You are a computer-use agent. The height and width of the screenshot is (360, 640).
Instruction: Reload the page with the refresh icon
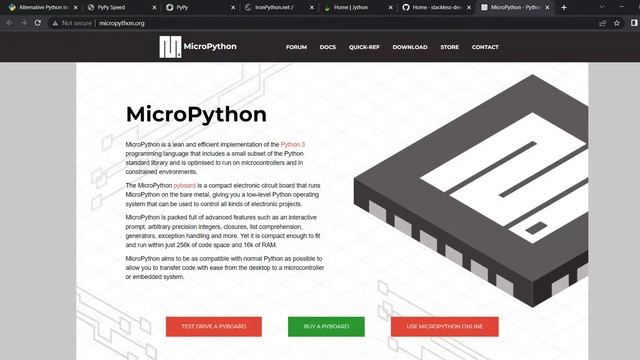coord(38,23)
